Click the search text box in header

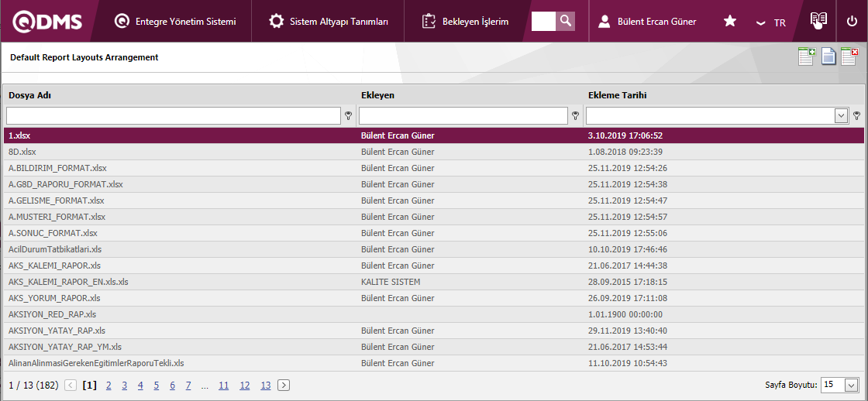[543, 21]
